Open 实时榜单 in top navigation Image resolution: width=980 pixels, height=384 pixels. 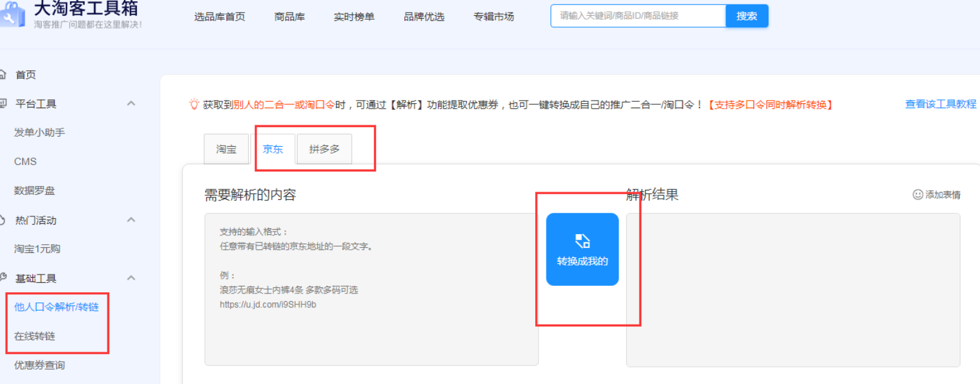[x=354, y=17]
